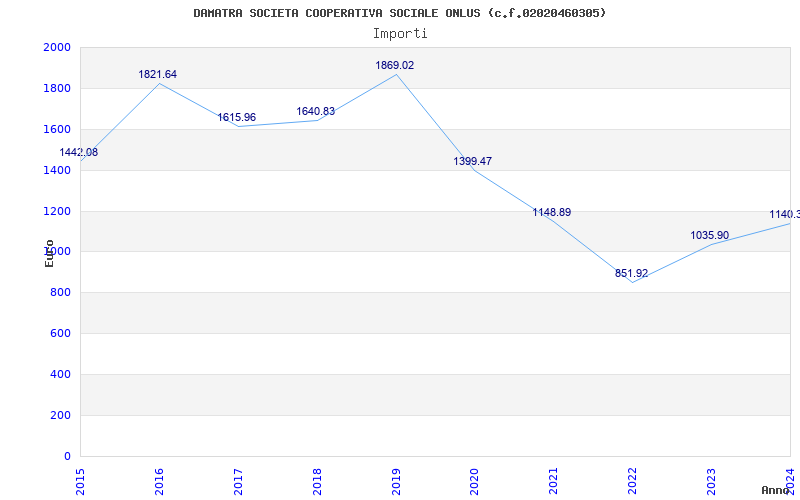Select the 1399.47 data label
Screen dimensions: 800x500
[473, 161]
